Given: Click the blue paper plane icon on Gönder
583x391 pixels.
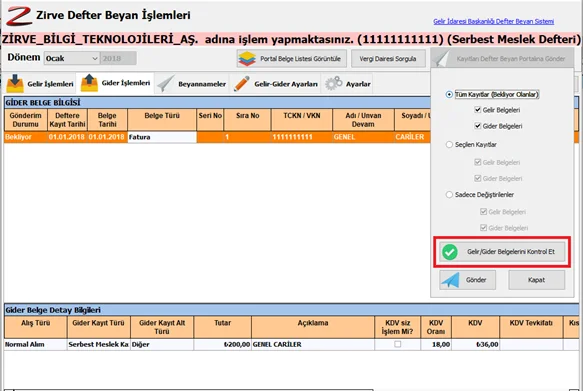Looking at the screenshot, I should coord(450,280).
